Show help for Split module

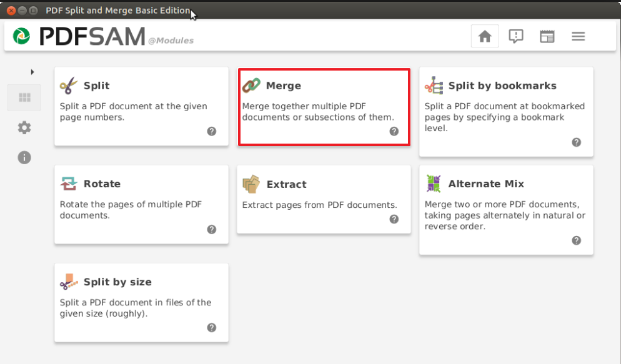(212, 131)
